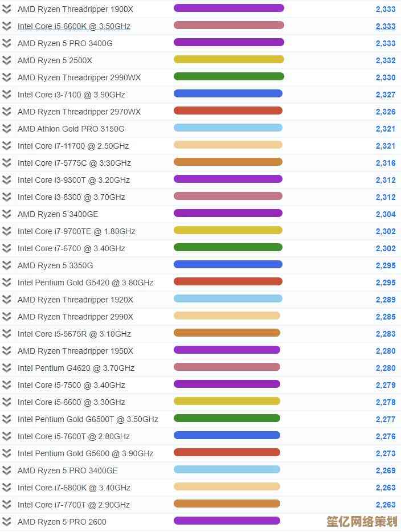The height and width of the screenshot is (532, 401).
Task: Click chevron icon beside Intel Core i5-7600T
Action: click(x=7, y=436)
